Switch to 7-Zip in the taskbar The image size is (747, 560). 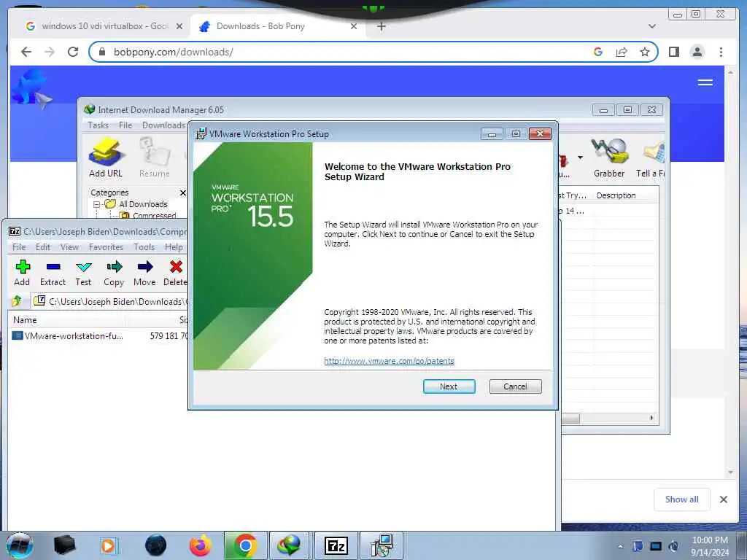click(x=336, y=545)
